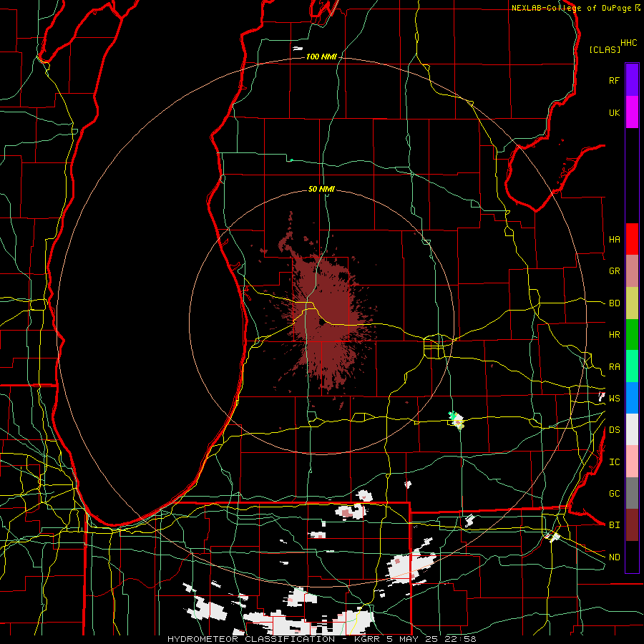
Task: Click the GR pink-tan color swatch
Action: point(632,271)
